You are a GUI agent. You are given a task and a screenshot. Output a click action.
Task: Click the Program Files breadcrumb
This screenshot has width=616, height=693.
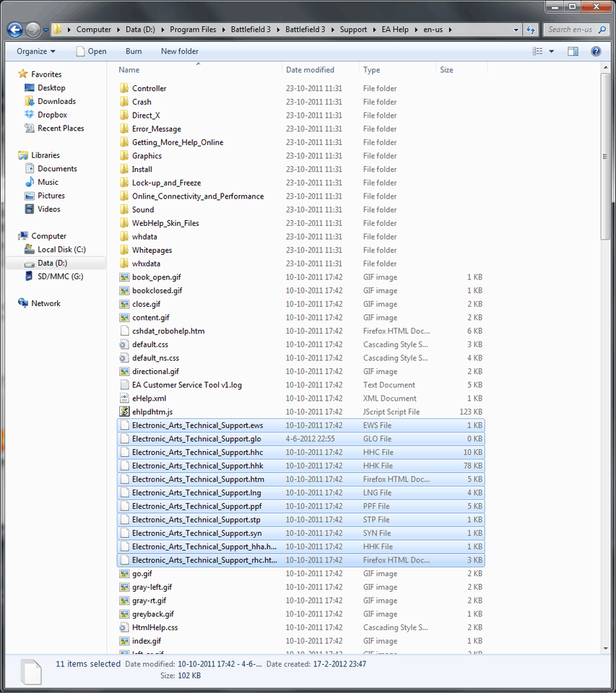pos(193,30)
